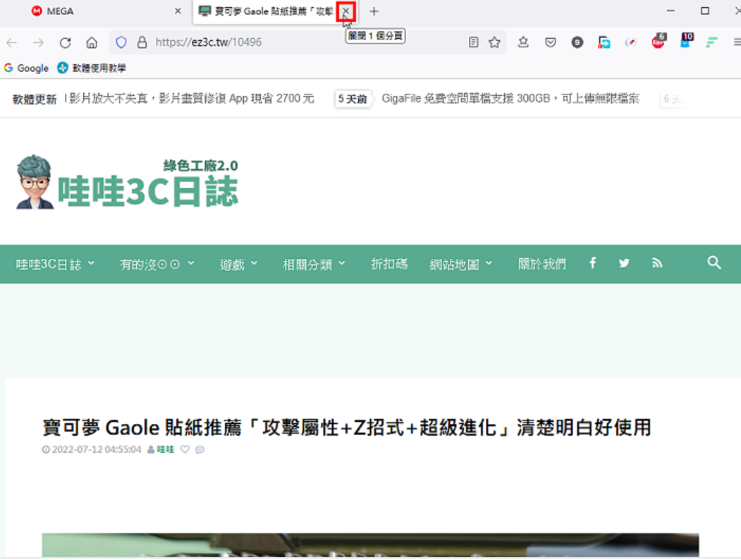Expand the 相關分類 nav dropdown
The image size is (741, 560).
tap(314, 264)
